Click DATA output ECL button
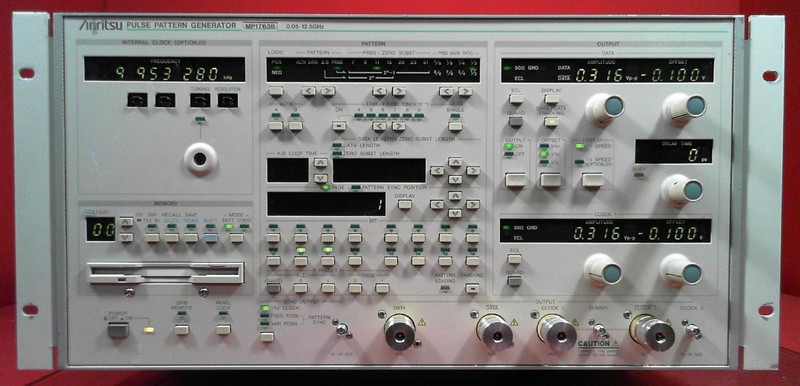Image resolution: width=800 pixels, height=386 pixels. (x=516, y=99)
